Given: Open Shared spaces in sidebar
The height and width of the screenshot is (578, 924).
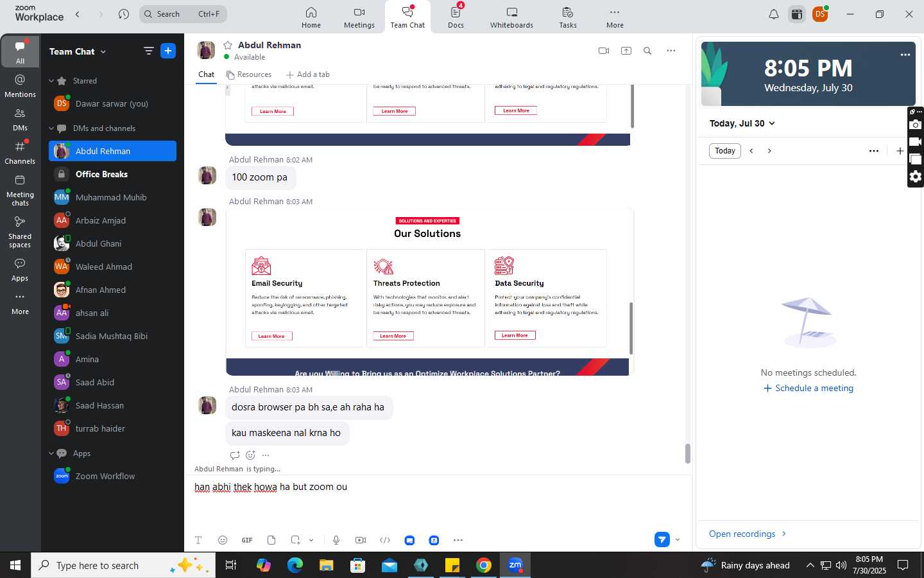Looking at the screenshot, I should tap(20, 232).
